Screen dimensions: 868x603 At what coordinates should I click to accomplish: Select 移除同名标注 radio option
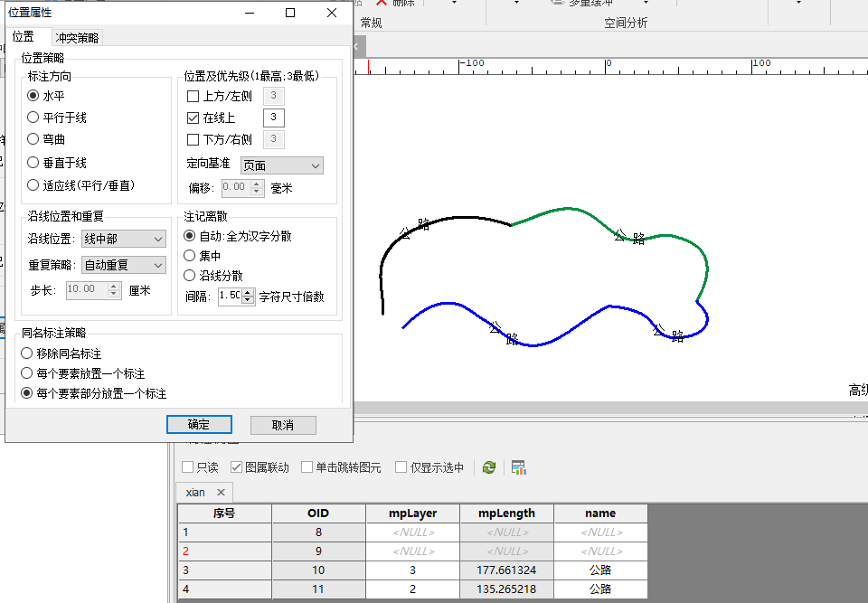tap(27, 353)
